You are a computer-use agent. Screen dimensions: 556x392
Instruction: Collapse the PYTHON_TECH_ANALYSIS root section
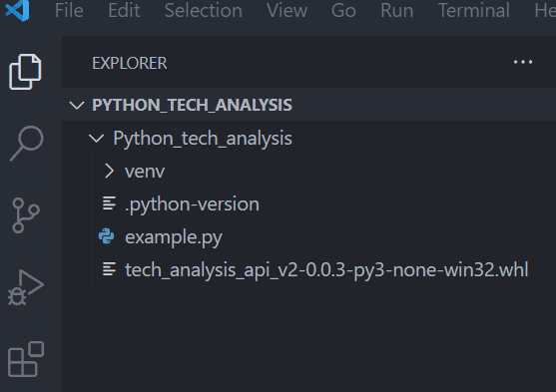click(77, 105)
